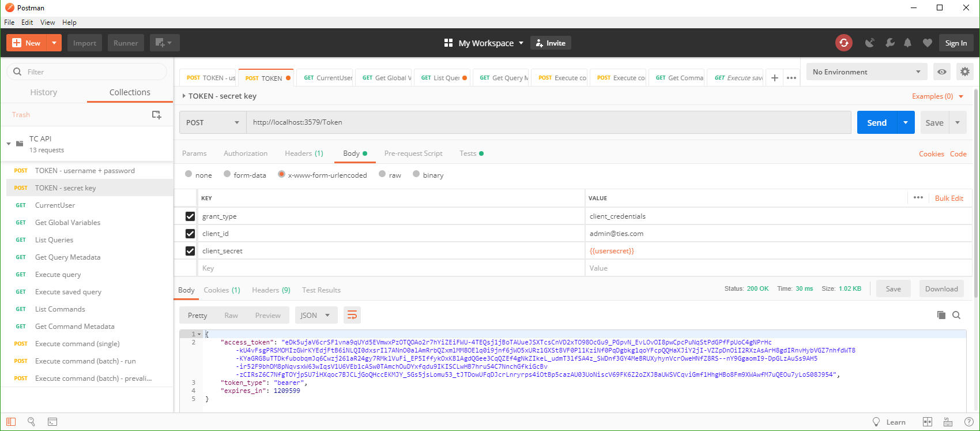
Task: Click the request URL input field
Action: pos(548,122)
